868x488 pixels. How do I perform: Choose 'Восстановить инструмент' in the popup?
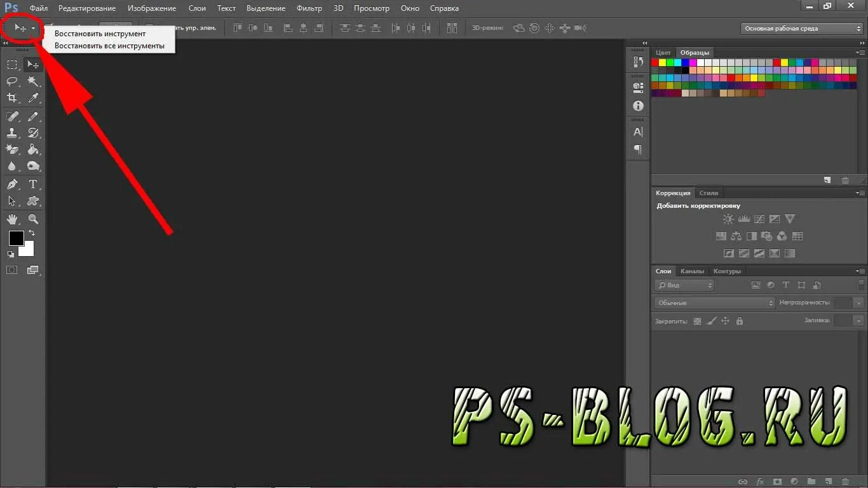pyautogui.click(x=100, y=34)
